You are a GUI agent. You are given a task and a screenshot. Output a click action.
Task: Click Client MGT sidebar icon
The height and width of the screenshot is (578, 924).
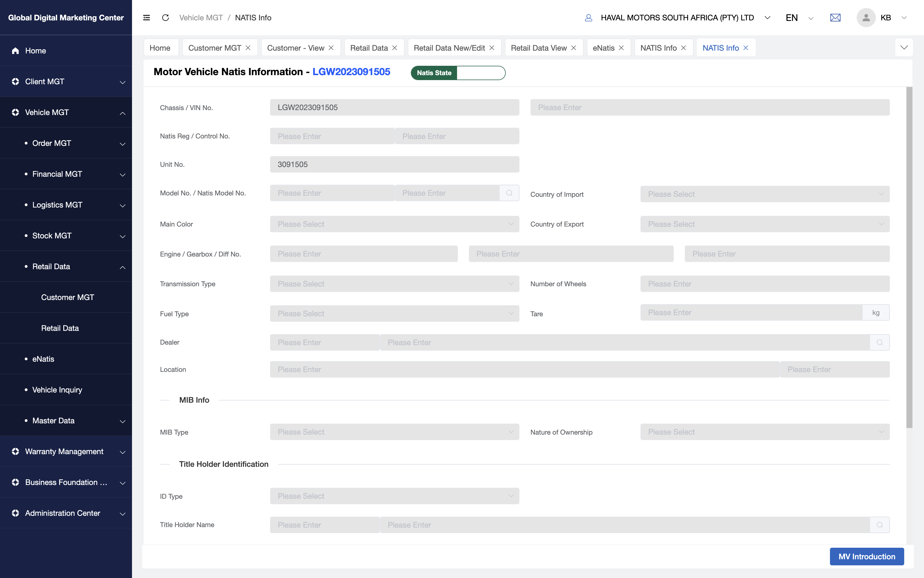tap(15, 81)
